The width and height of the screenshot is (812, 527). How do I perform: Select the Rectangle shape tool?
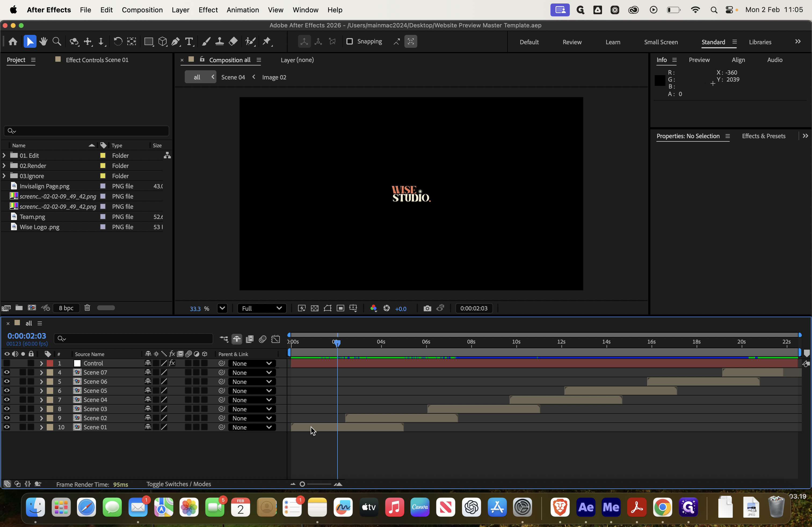(148, 42)
